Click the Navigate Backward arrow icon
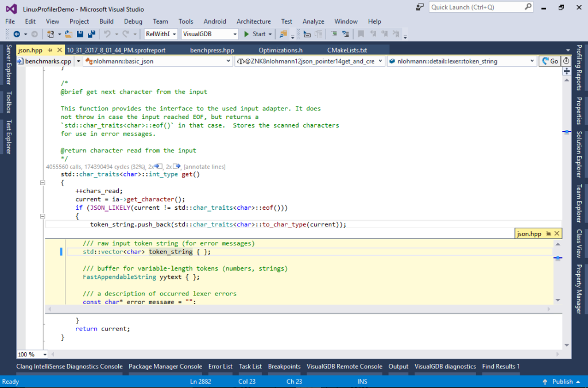The width and height of the screenshot is (588, 388). (x=16, y=34)
